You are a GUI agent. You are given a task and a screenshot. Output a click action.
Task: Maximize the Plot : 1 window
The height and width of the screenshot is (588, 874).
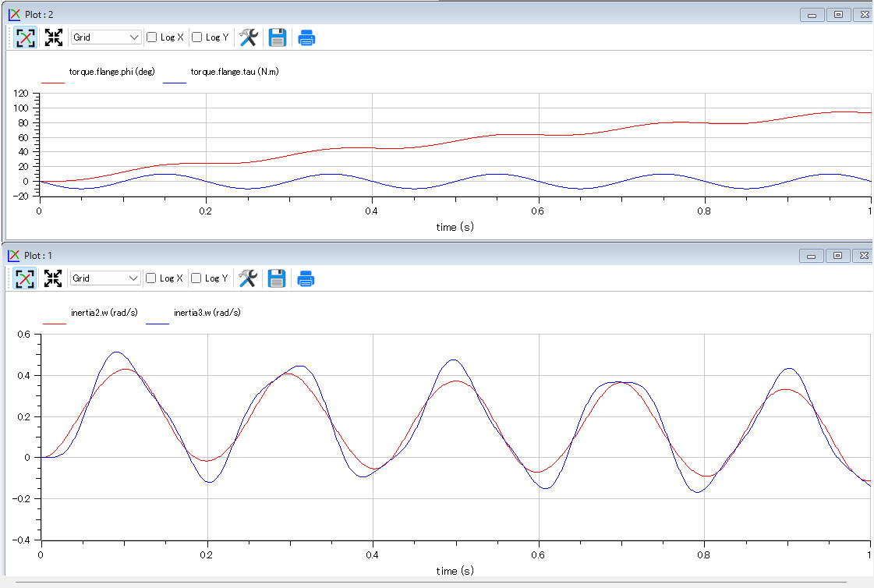[x=838, y=256]
